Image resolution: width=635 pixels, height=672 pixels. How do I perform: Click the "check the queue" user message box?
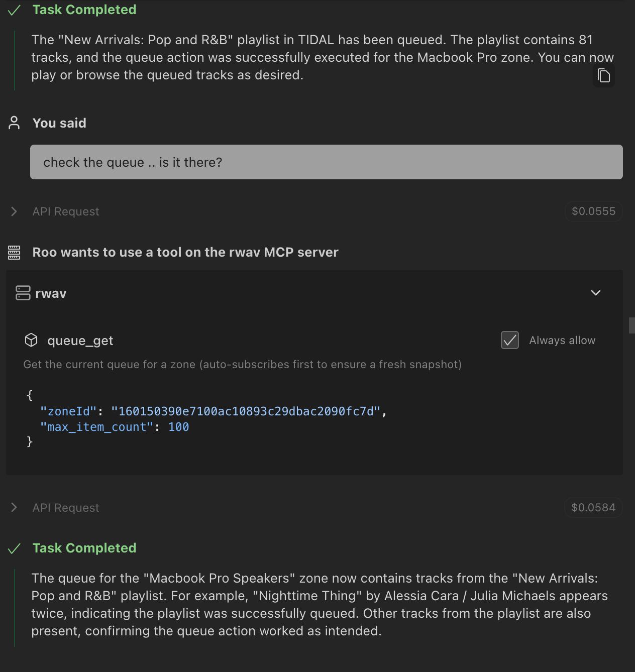[327, 162]
